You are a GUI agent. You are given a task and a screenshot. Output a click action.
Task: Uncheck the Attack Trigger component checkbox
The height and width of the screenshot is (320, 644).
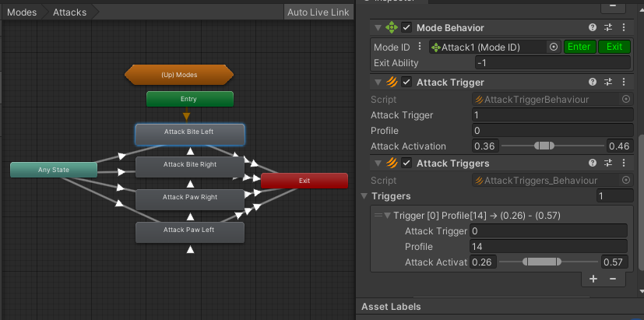pos(406,82)
